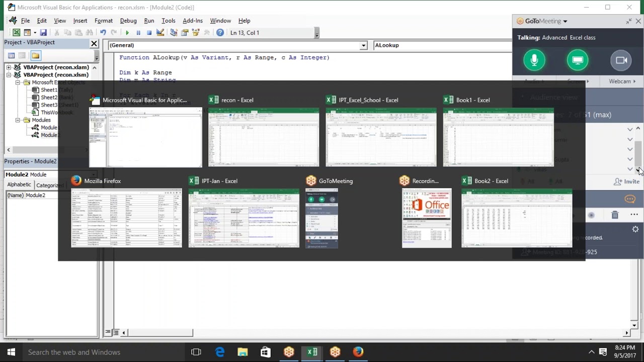Click the Insert UserForm toolbar icon
Image resolution: width=644 pixels, height=362 pixels.
27,33
